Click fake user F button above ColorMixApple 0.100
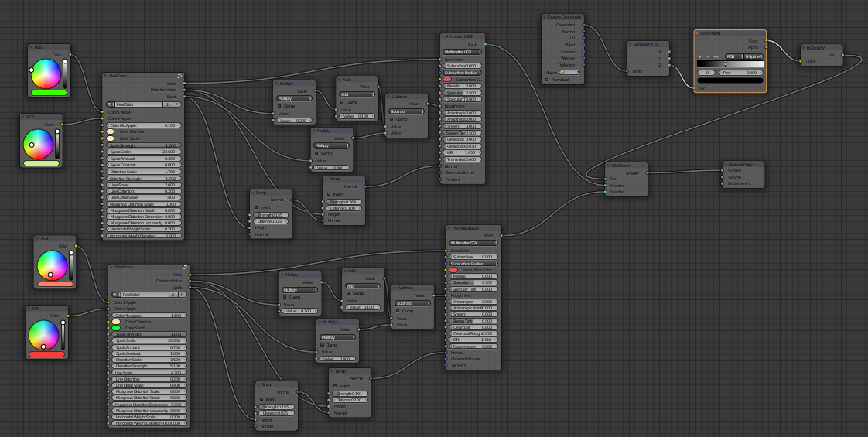This screenshot has height=437, width=868. pos(177,104)
